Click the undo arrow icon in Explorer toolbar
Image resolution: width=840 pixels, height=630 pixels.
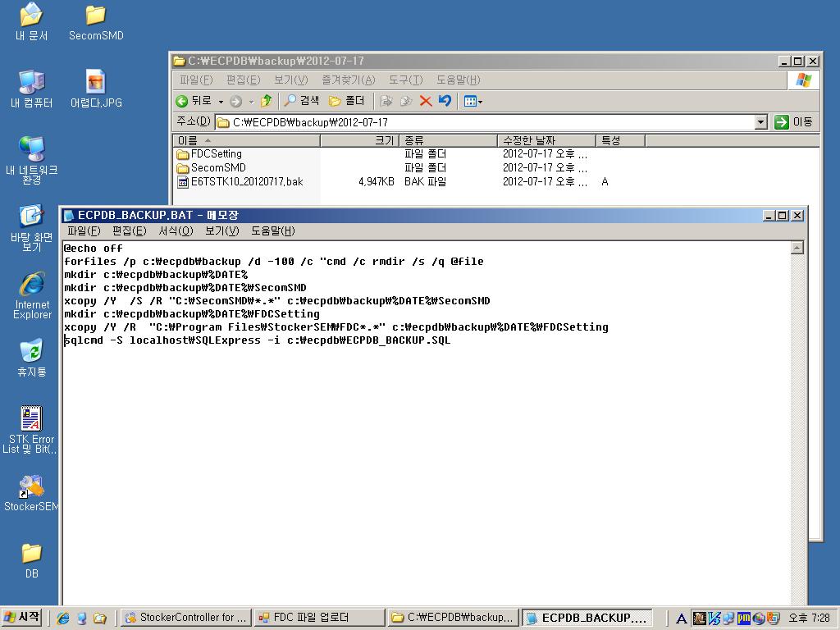445,101
